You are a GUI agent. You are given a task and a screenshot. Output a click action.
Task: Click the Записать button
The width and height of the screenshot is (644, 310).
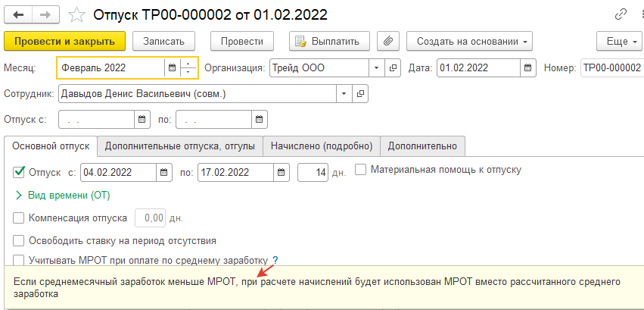point(163,41)
